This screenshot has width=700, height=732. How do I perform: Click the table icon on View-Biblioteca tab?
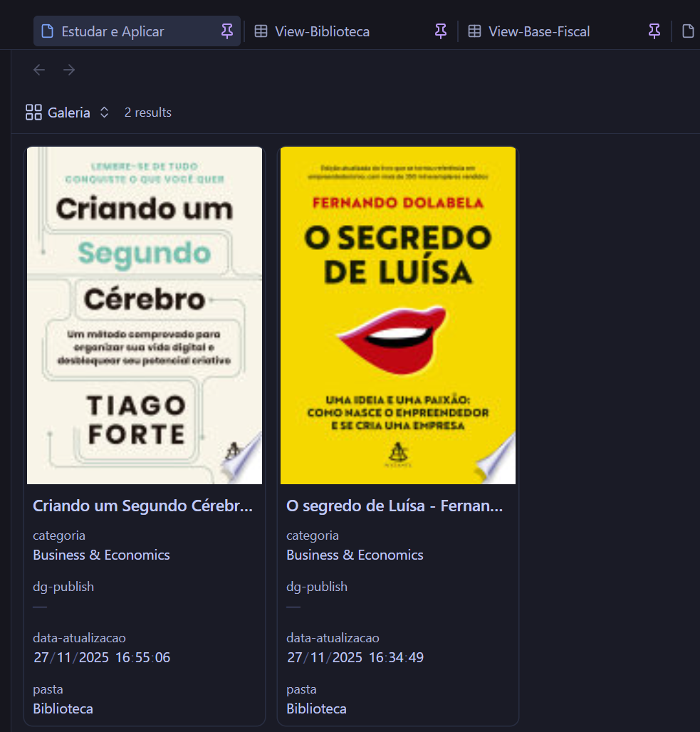261,31
